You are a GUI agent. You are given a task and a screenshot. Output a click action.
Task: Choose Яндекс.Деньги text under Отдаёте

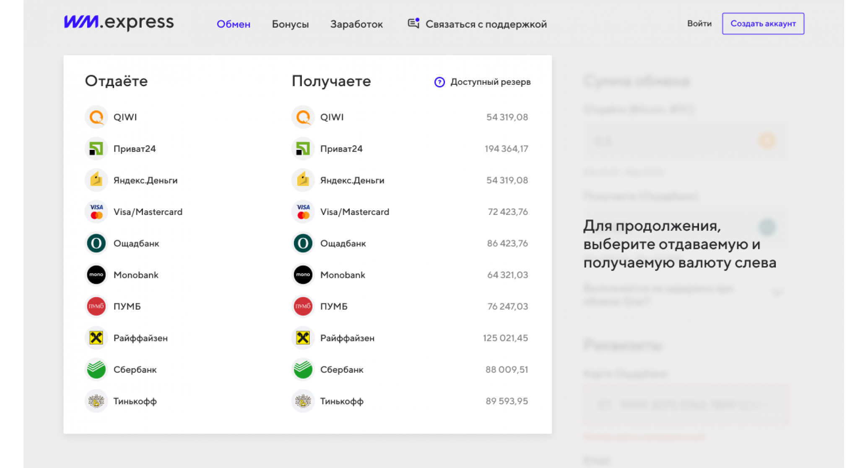coord(146,180)
